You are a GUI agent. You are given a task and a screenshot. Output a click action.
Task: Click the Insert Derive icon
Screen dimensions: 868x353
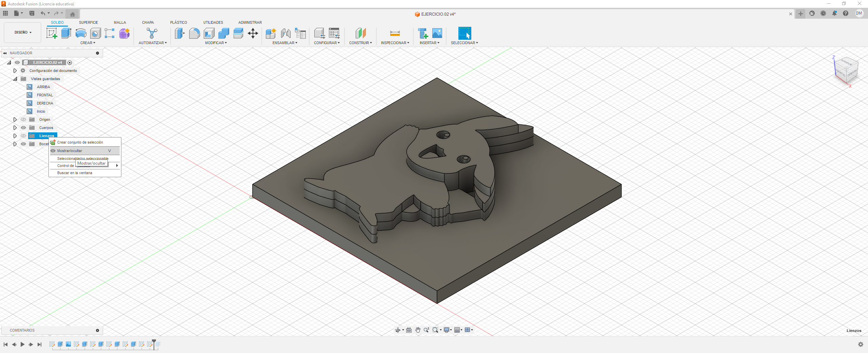(423, 33)
